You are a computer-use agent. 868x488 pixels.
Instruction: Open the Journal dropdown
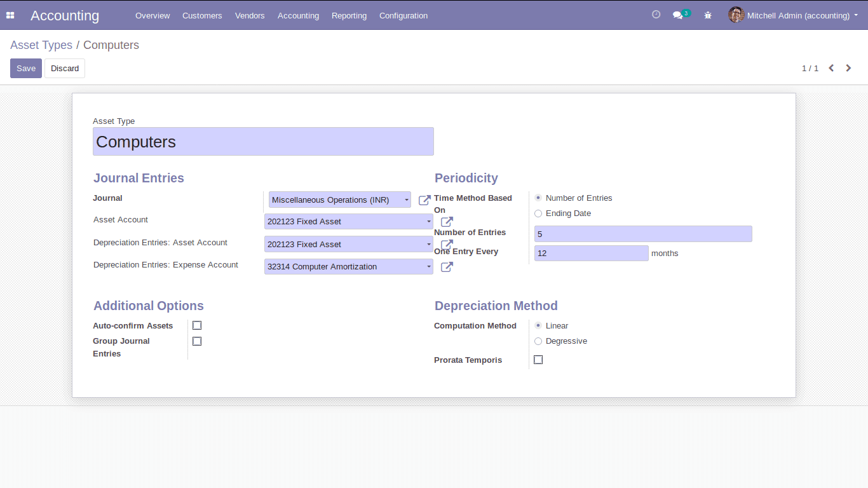click(x=340, y=200)
